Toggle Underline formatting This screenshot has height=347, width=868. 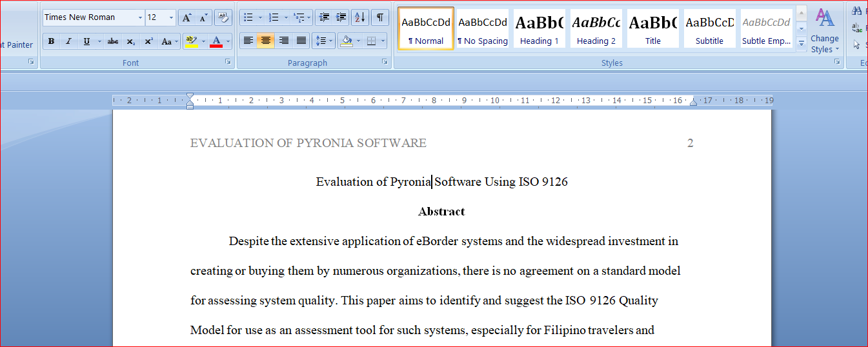click(86, 41)
